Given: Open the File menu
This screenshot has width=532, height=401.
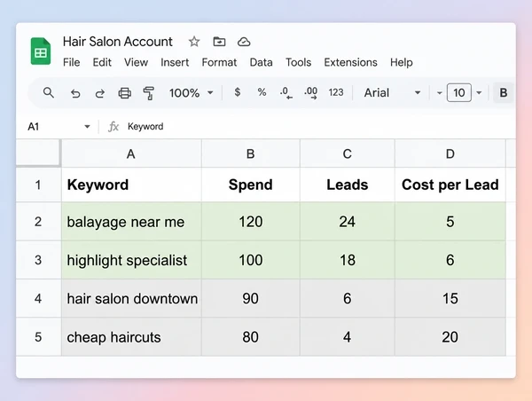Looking at the screenshot, I should point(71,62).
